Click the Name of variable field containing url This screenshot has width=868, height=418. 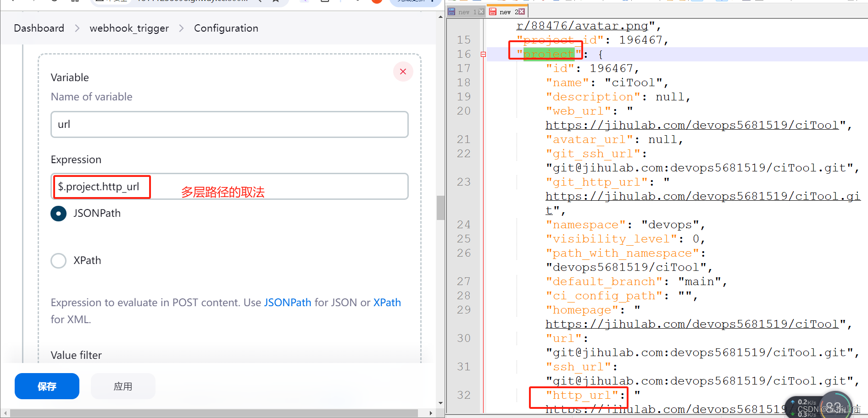pos(229,124)
